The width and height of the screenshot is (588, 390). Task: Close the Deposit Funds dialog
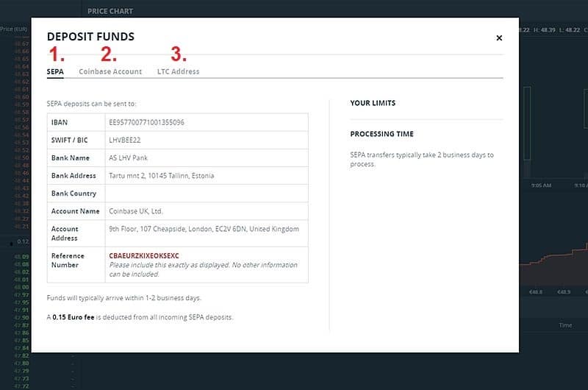[499, 38]
